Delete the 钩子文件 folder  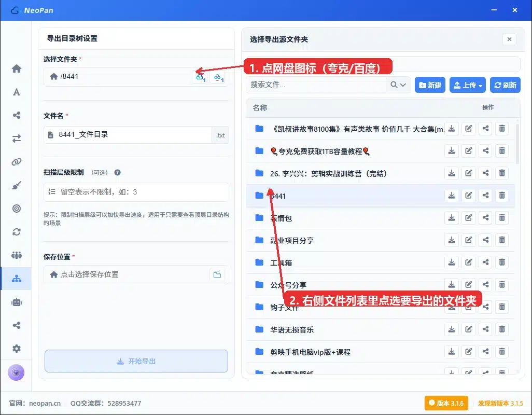502,307
